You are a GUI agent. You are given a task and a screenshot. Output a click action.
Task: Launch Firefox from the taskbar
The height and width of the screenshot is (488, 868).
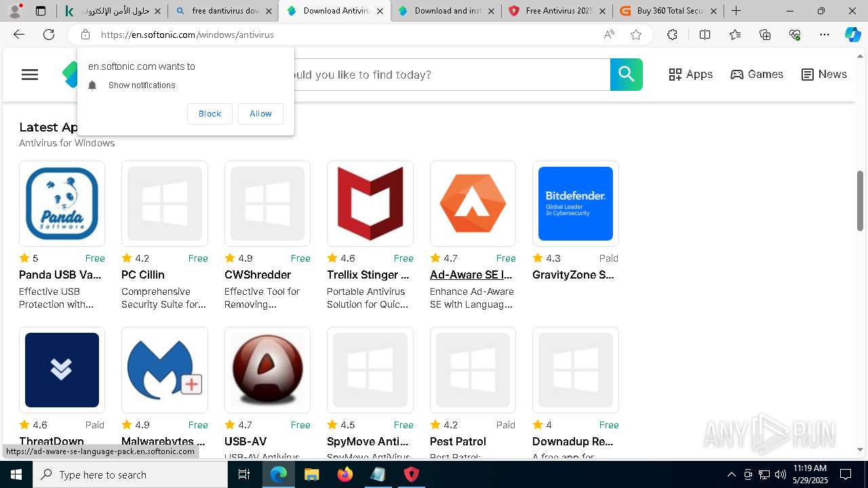click(x=345, y=474)
